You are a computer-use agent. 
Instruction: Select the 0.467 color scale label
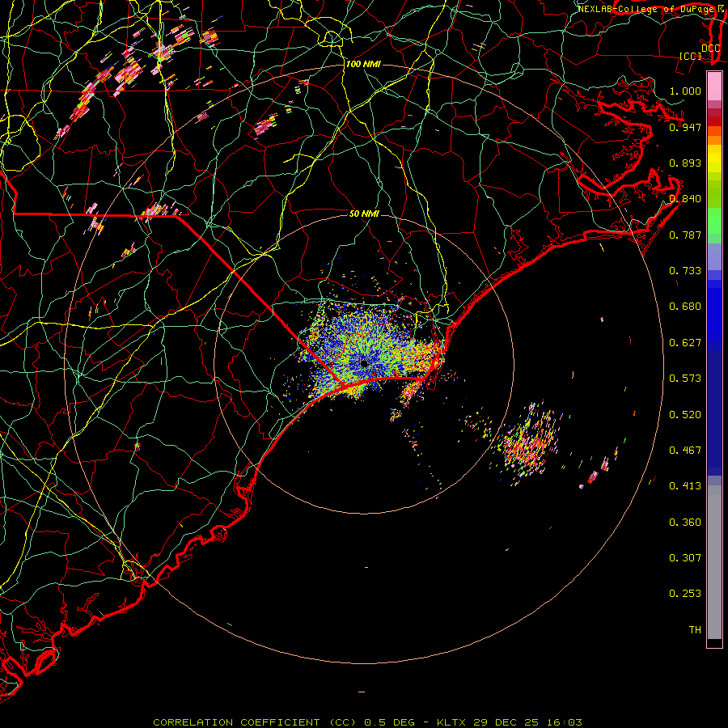pos(685,451)
